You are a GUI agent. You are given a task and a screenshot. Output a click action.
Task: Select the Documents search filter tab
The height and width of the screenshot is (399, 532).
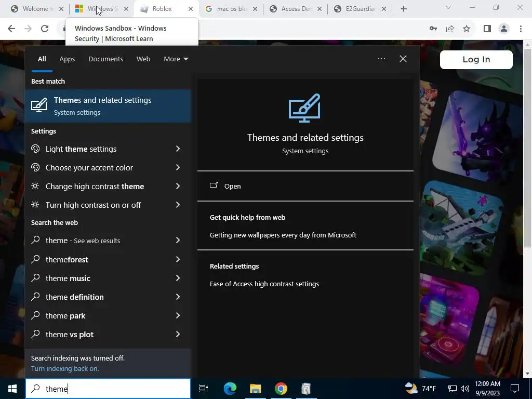[x=105, y=59]
